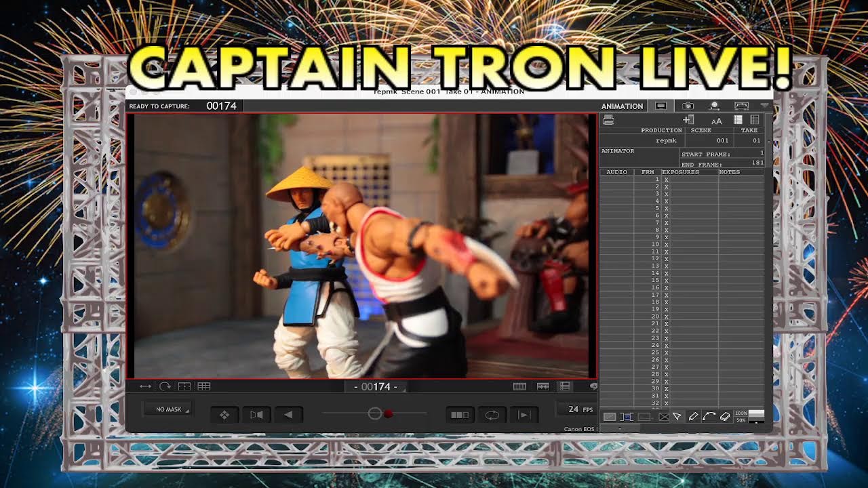The image size is (868, 488).
Task: Open the Arc motion control workspace icon
Action: (714, 106)
